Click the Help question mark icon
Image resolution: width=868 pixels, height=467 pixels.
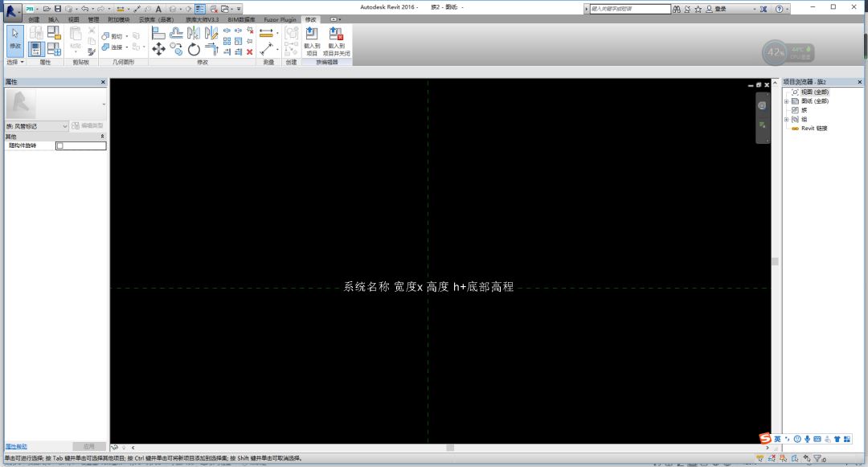pos(780,9)
